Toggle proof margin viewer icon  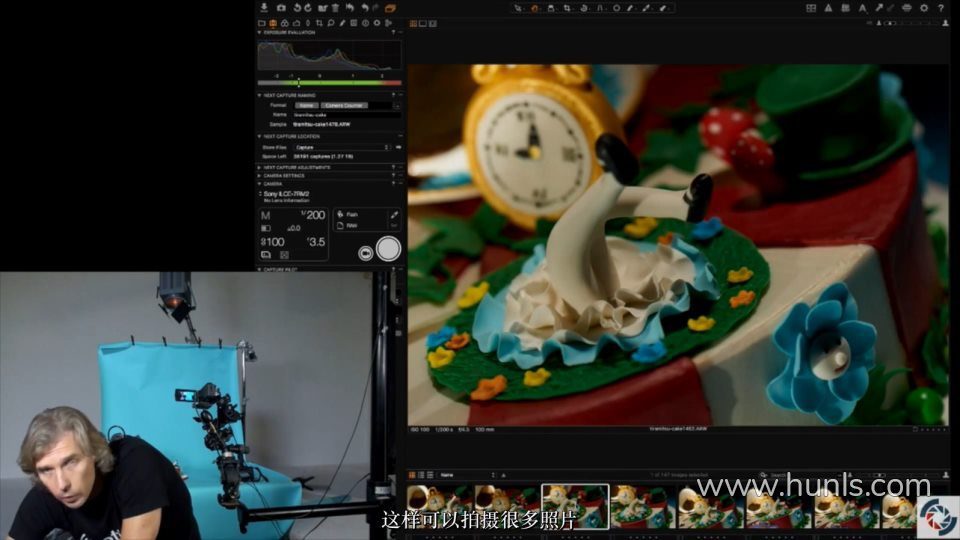pos(433,23)
